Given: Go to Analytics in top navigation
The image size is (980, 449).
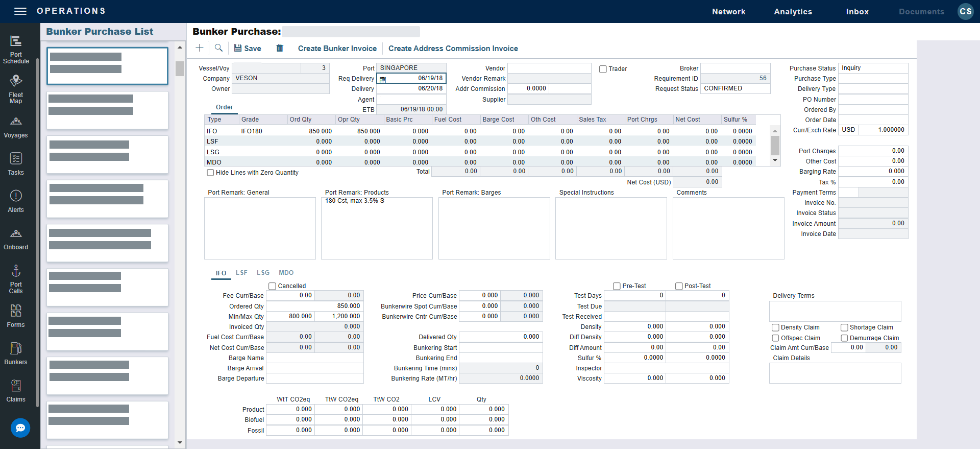Looking at the screenshot, I should click(x=793, y=11).
